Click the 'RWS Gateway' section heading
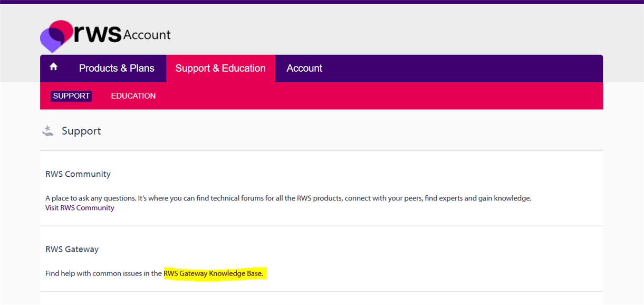The height and width of the screenshot is (305, 644). pos(72,249)
